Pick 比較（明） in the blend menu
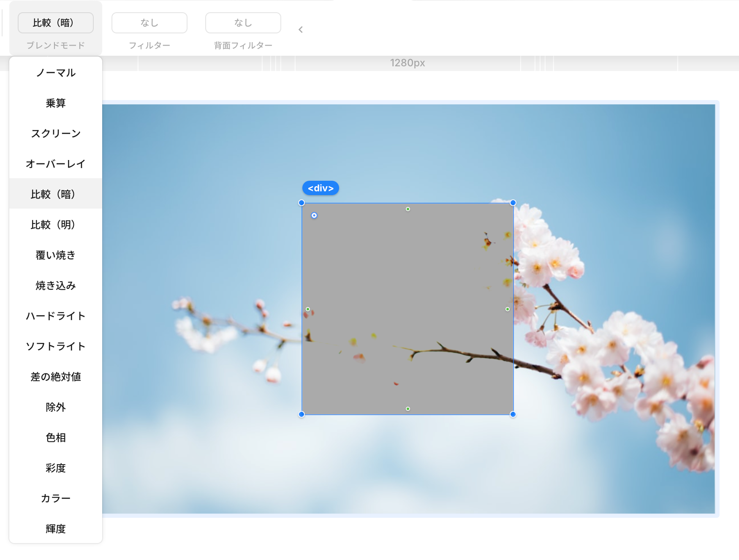Image resolution: width=739 pixels, height=560 pixels. point(56,225)
